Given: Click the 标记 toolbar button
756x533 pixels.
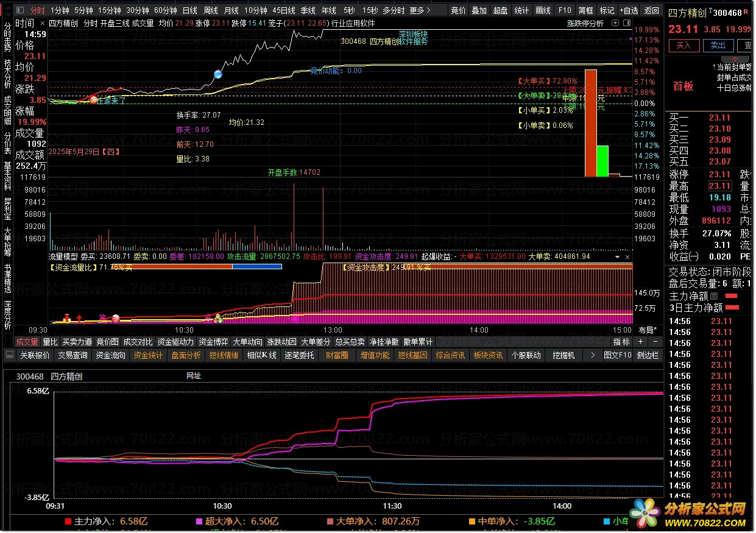Looking at the screenshot, I should tap(607, 10).
